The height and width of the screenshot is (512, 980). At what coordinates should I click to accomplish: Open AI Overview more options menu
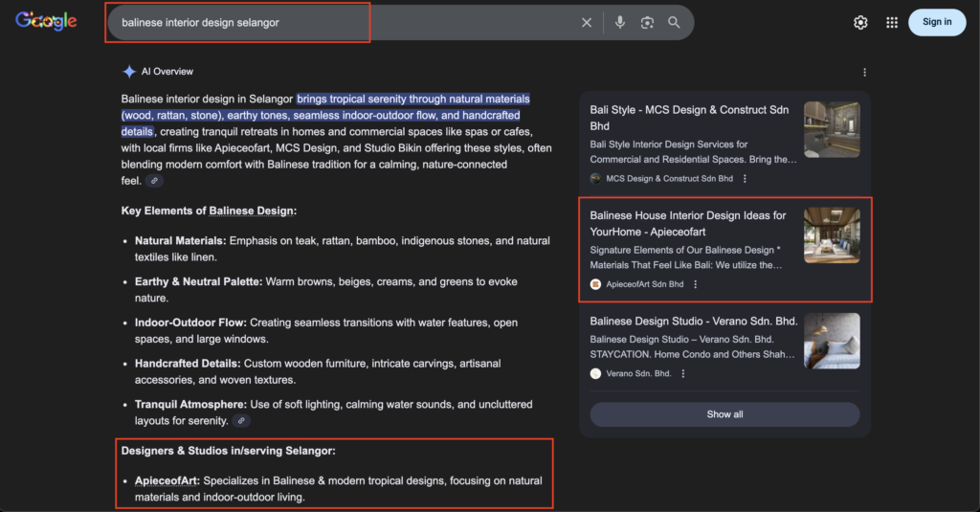click(x=864, y=73)
